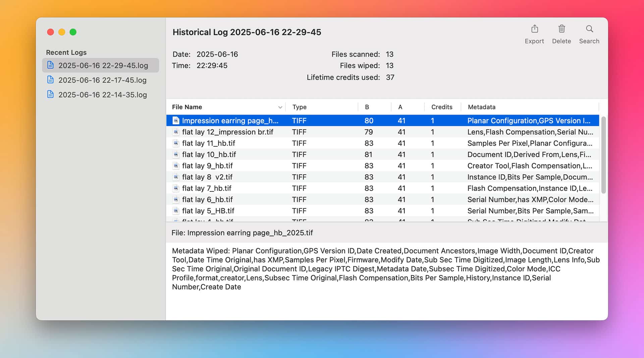Image resolution: width=644 pixels, height=358 pixels.
Task: Sort table by Type column
Action: (x=322, y=107)
